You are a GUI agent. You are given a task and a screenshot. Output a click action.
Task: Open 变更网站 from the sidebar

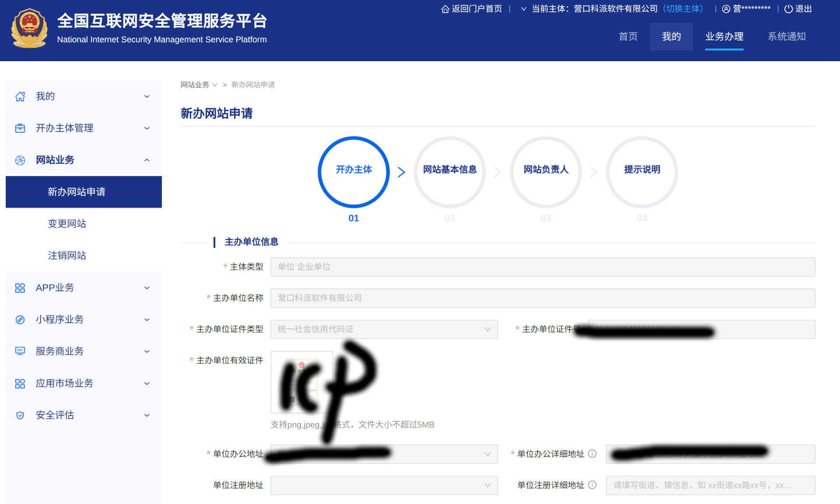[x=67, y=223]
